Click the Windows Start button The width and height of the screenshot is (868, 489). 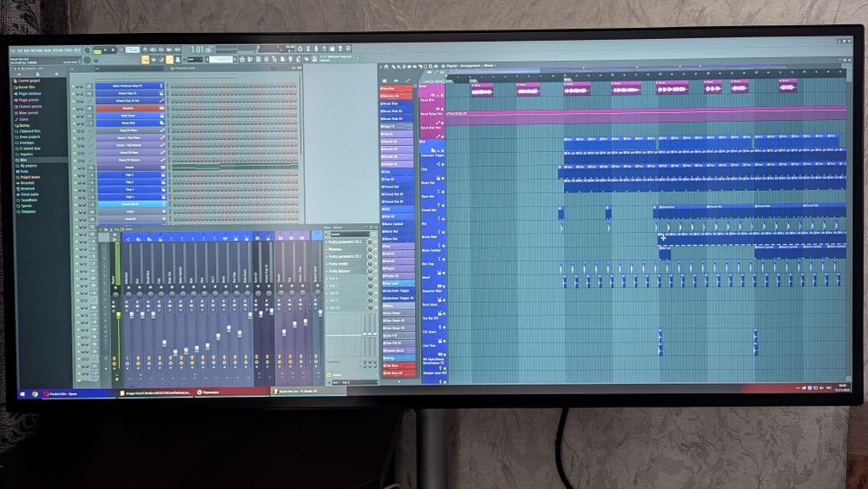(23, 393)
